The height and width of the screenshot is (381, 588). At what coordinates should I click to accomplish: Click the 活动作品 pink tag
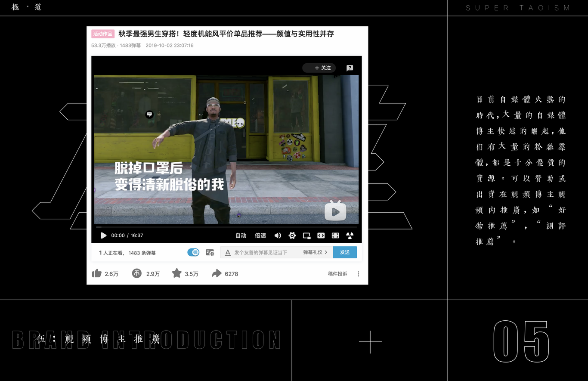pyautogui.click(x=103, y=34)
